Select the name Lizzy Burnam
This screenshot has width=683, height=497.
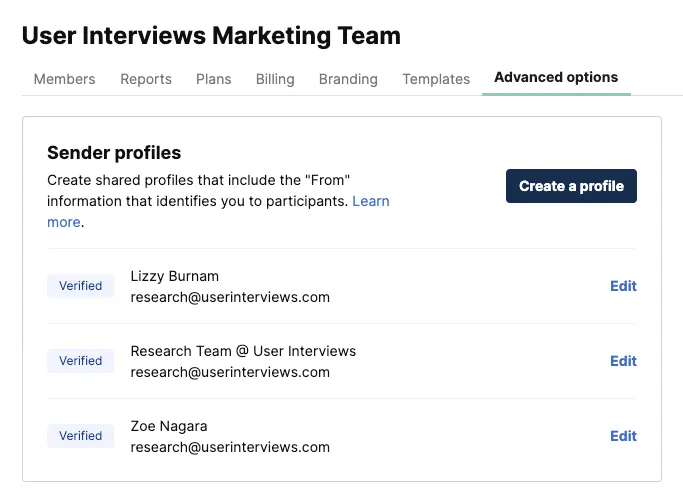[x=175, y=276]
